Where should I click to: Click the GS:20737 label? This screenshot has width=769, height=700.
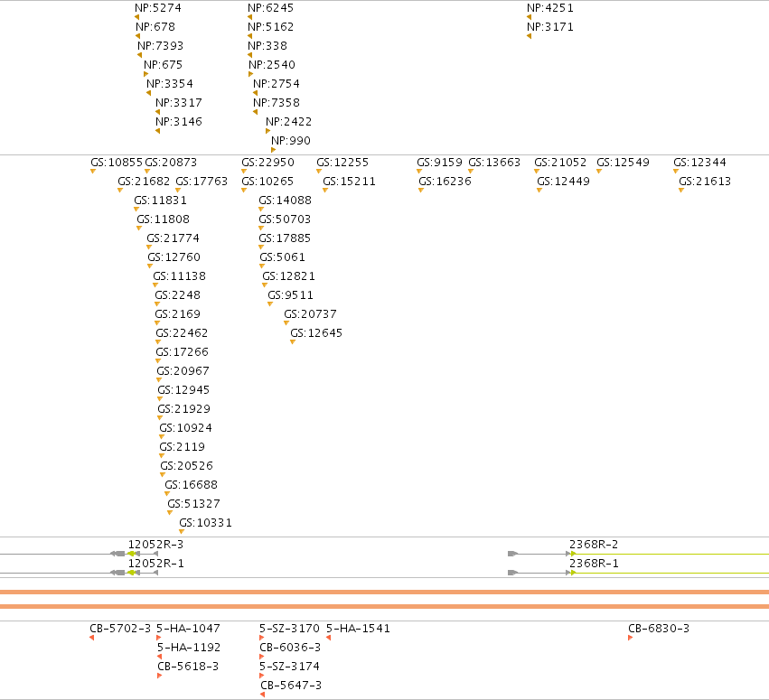click(x=311, y=314)
